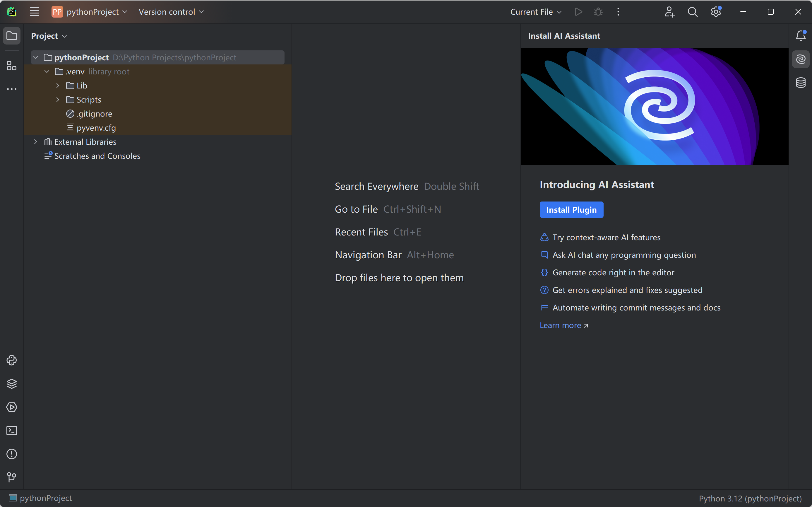
Task: Open the Git version control tool window
Action: [12, 477]
